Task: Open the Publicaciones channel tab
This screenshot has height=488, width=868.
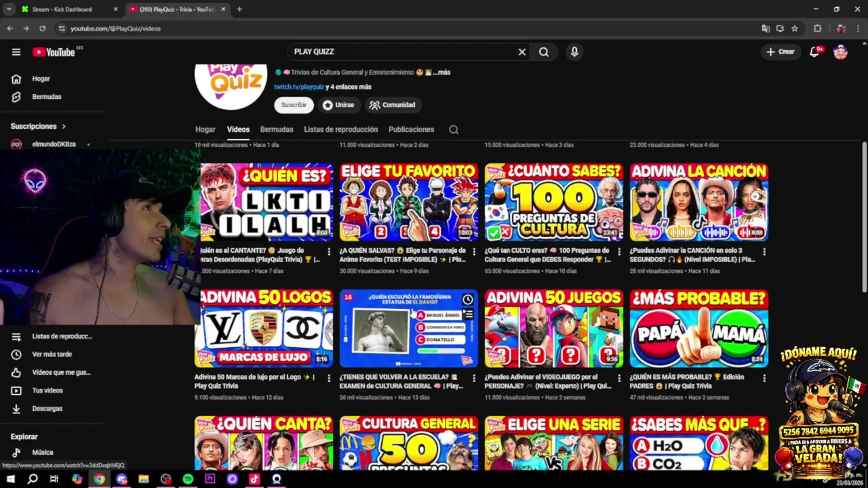Action: click(x=411, y=129)
